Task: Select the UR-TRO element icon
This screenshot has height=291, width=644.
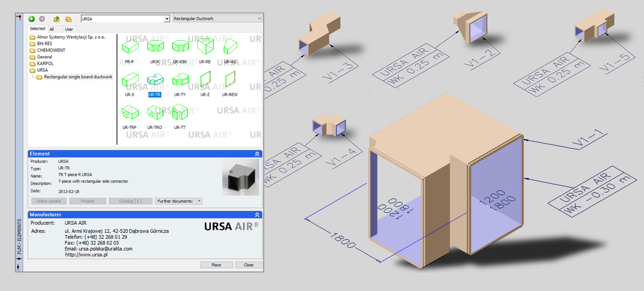Action: [155, 112]
